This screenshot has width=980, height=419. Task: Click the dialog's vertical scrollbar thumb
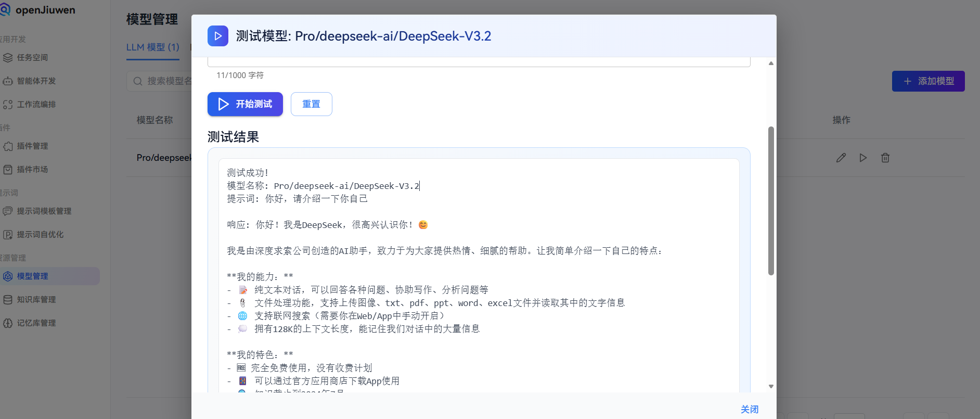(x=771, y=200)
